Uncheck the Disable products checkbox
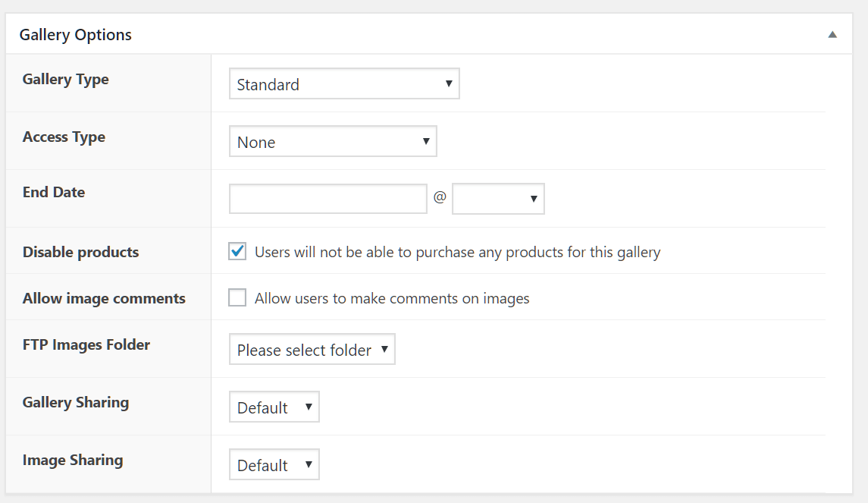Screen dimensions: 868x503 pos(238,252)
